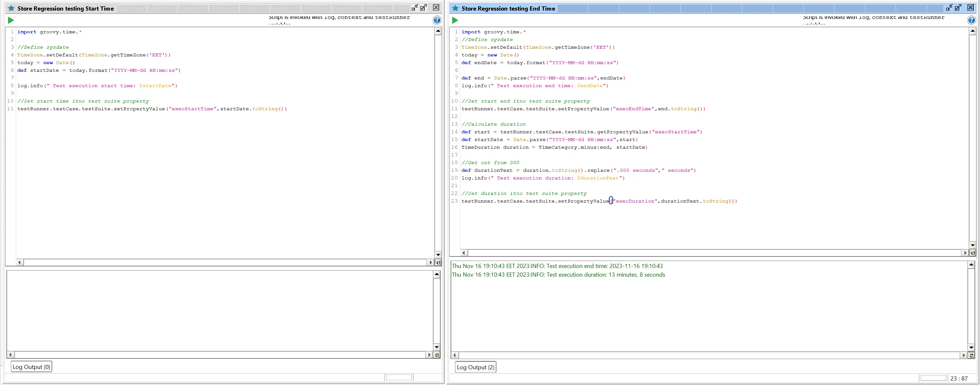Open the Log Output (2) button

tap(475, 367)
